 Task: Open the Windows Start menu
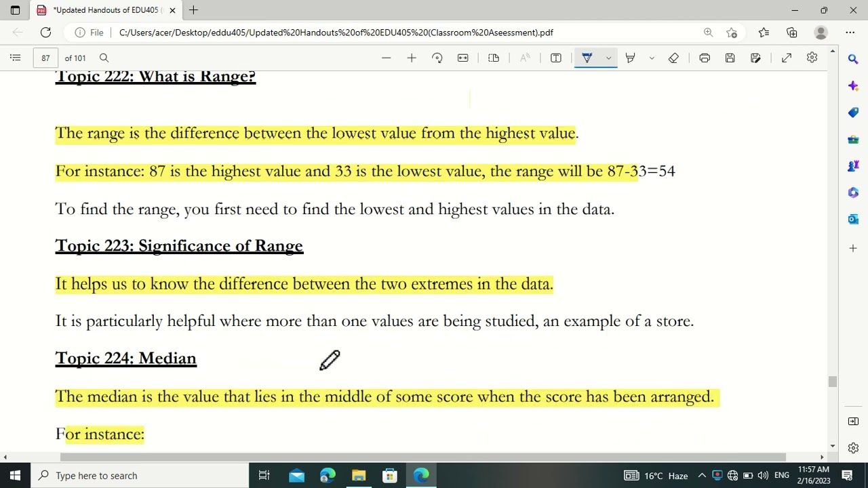click(15, 475)
